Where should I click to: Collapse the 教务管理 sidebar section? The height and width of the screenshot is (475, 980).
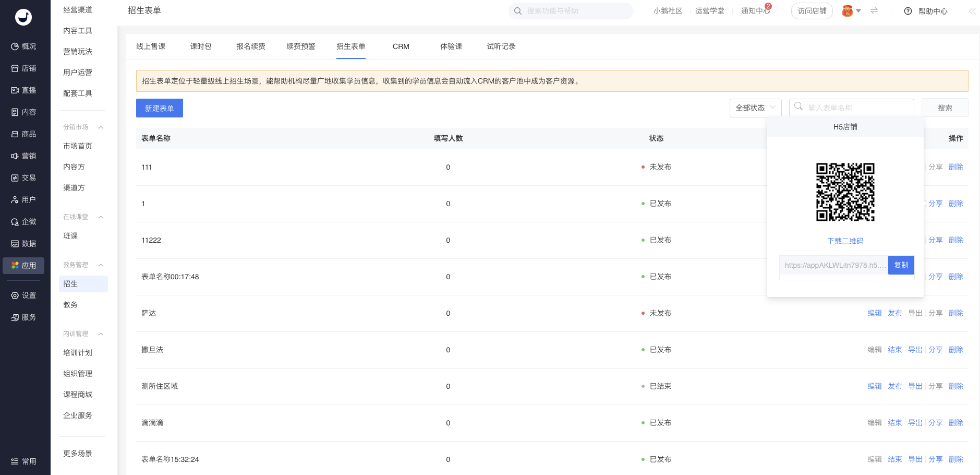click(101, 265)
